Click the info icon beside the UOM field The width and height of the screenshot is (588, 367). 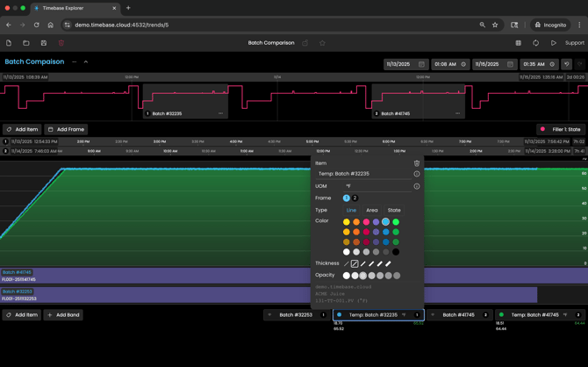click(417, 186)
